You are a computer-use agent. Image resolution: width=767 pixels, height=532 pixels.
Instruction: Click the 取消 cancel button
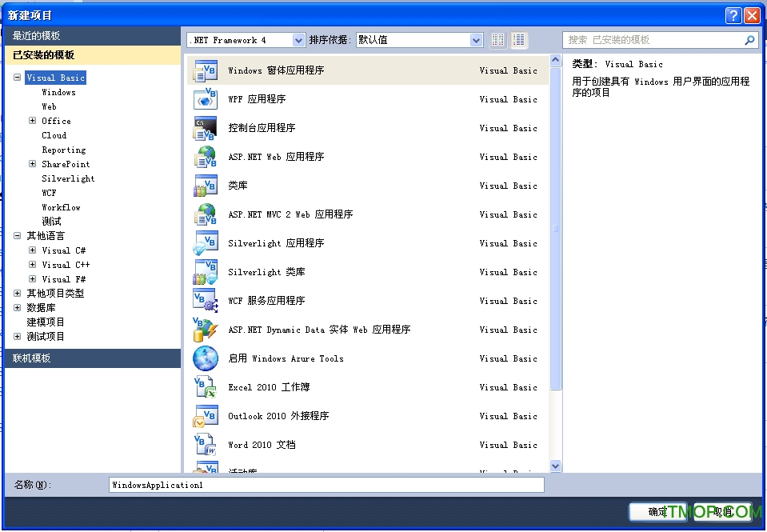[723, 512]
